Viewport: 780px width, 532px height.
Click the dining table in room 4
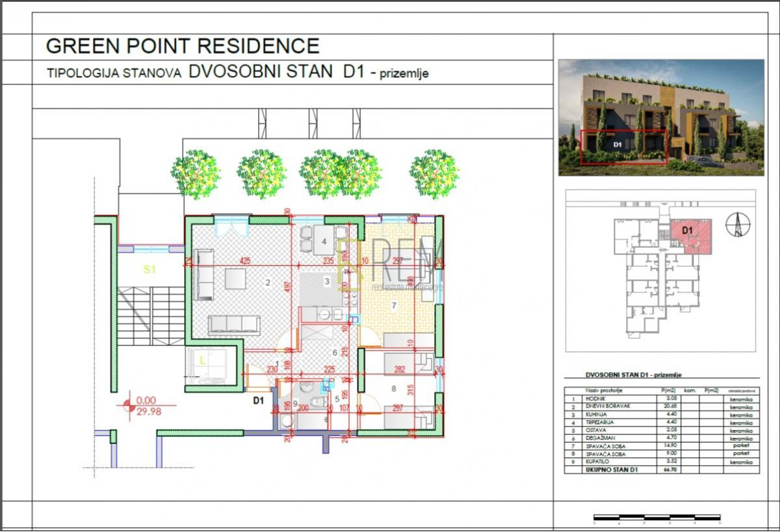[324, 240]
